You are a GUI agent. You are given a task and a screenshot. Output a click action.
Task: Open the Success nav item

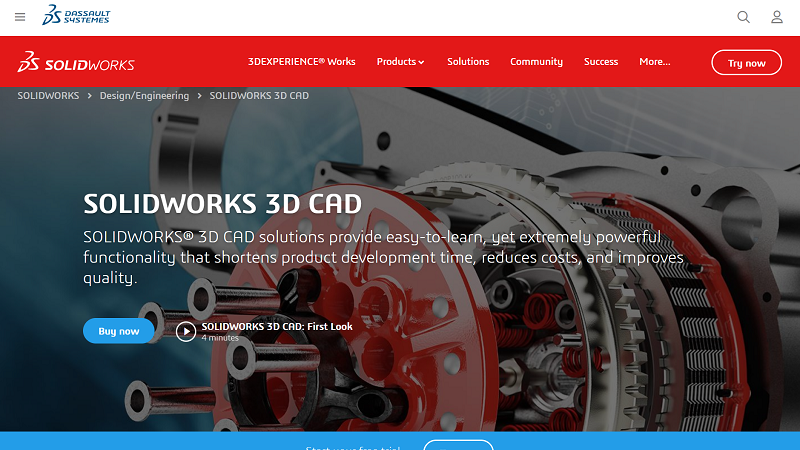[x=601, y=62]
